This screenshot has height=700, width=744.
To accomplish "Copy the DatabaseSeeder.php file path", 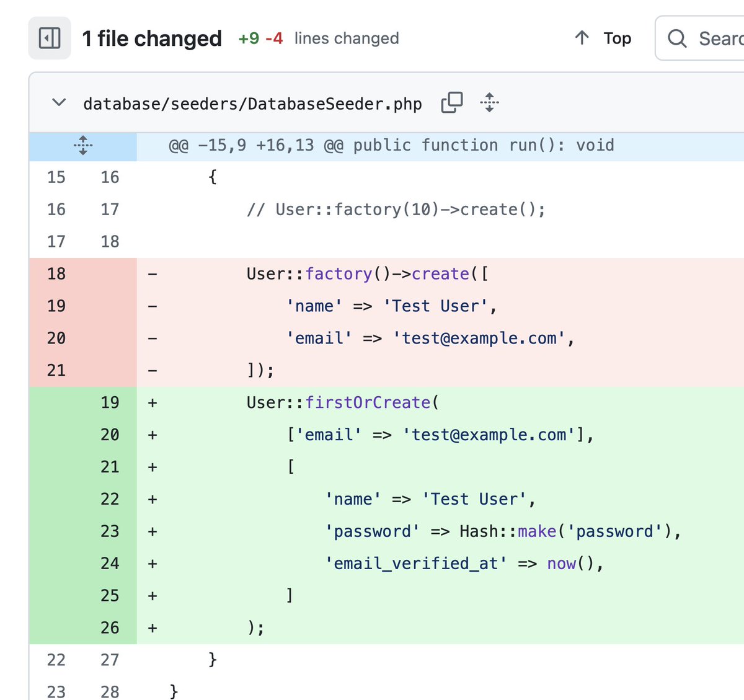I will click(452, 102).
